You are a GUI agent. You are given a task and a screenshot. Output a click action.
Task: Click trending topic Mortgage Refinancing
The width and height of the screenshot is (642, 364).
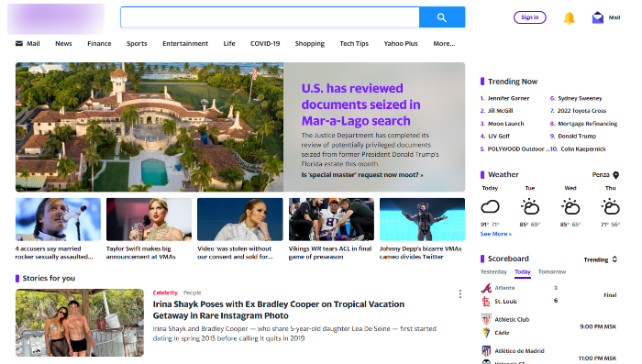tap(588, 124)
